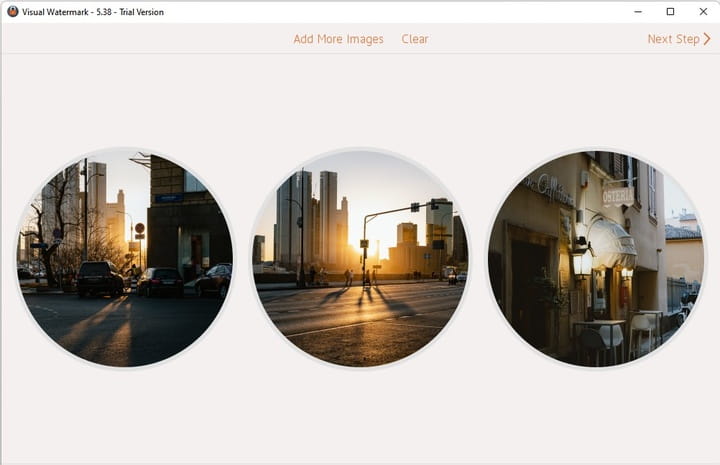Go to Next Step

pos(679,39)
